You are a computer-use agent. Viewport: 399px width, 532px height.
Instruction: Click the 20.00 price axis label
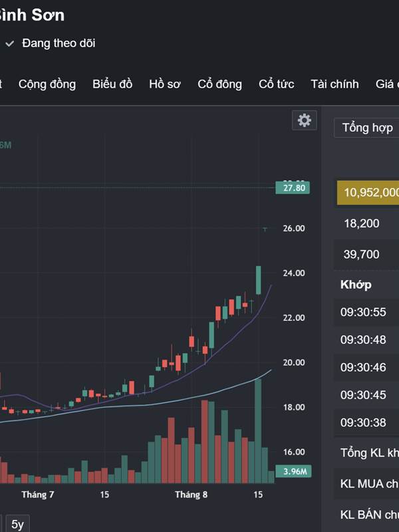click(x=294, y=362)
